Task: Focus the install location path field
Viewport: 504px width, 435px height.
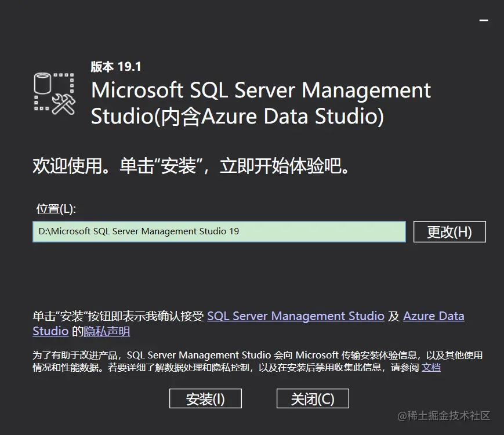Action: coord(219,231)
